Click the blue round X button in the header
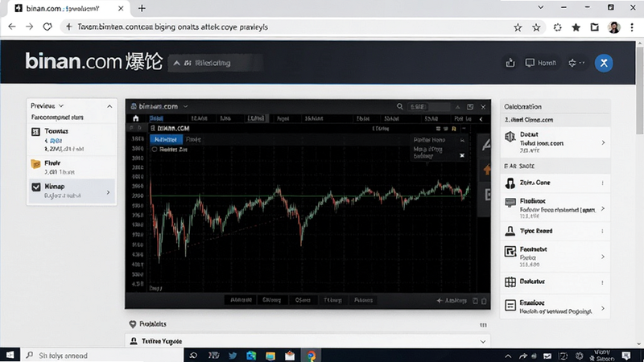This screenshot has height=362, width=644. click(x=604, y=63)
